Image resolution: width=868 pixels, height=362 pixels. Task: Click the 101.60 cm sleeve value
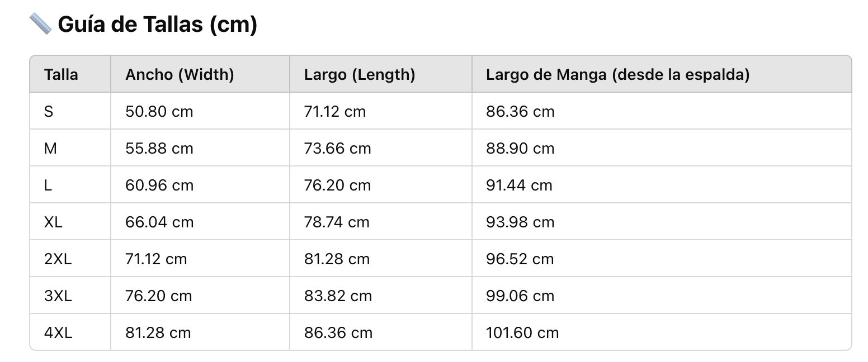522,333
